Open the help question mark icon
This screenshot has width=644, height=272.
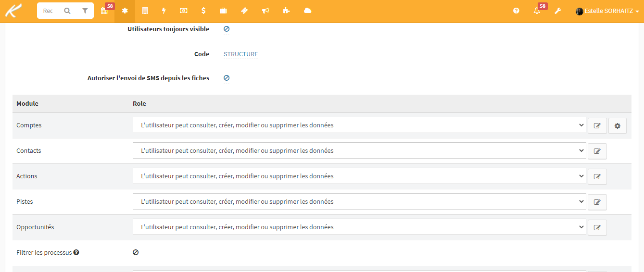click(x=516, y=11)
